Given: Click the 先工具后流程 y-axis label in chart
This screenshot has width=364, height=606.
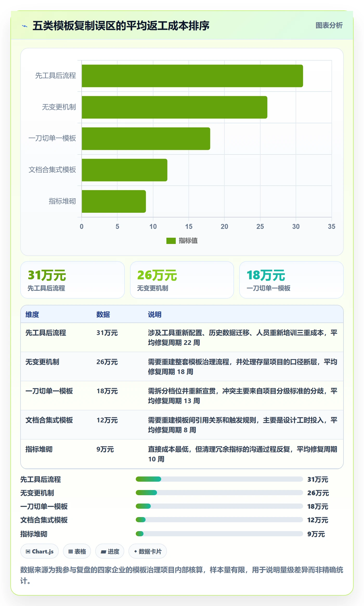Looking at the screenshot, I should point(56,76).
